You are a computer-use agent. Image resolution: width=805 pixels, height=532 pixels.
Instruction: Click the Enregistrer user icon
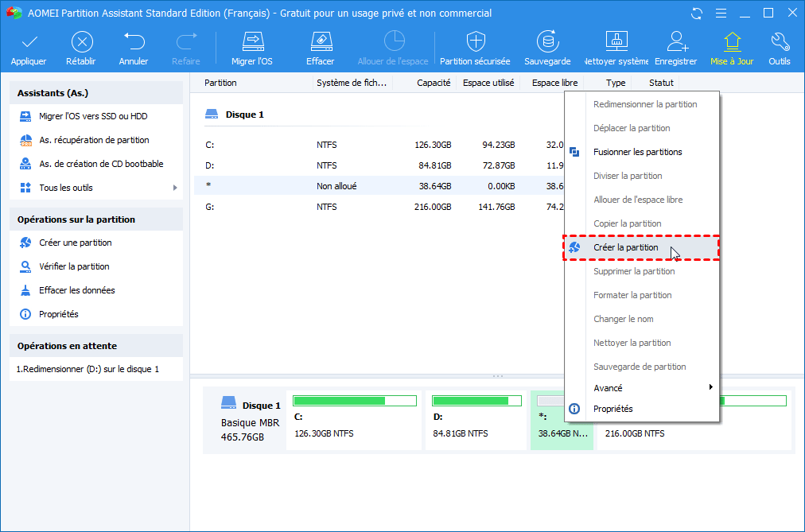[677, 41]
